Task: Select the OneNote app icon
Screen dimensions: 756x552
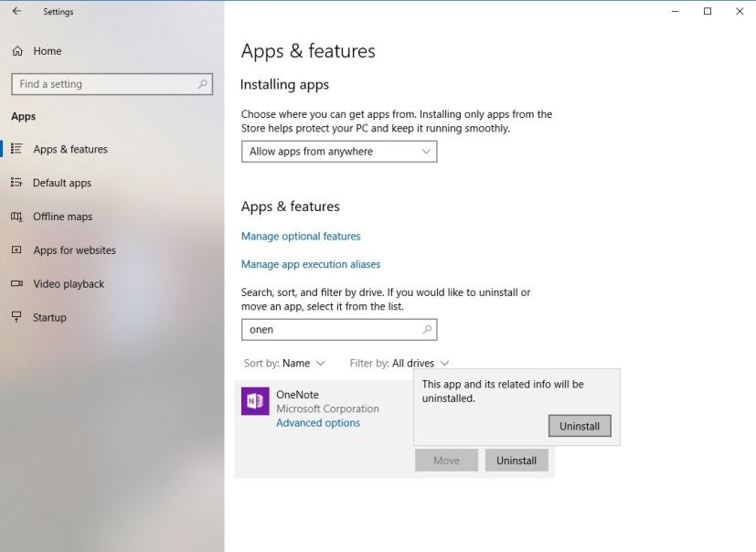Action: pos(255,401)
